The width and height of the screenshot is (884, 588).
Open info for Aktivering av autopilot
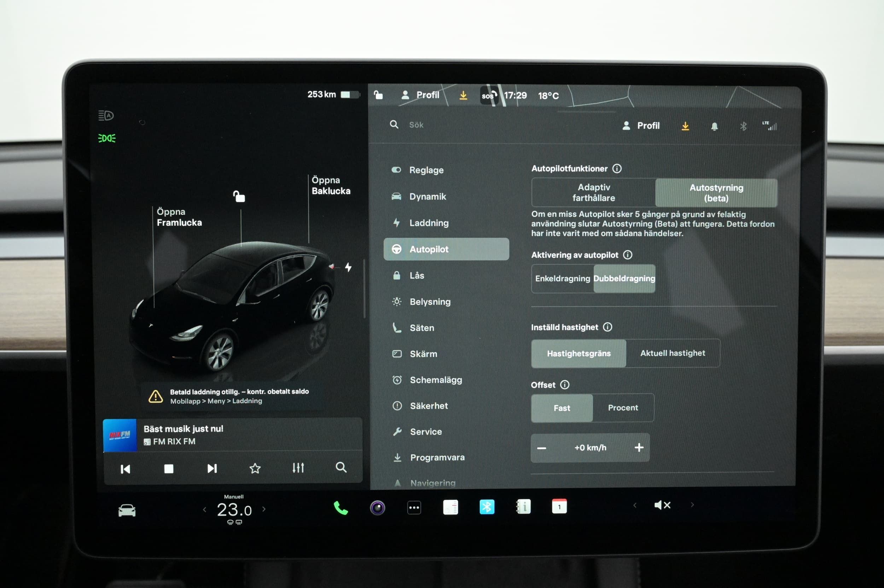628,255
